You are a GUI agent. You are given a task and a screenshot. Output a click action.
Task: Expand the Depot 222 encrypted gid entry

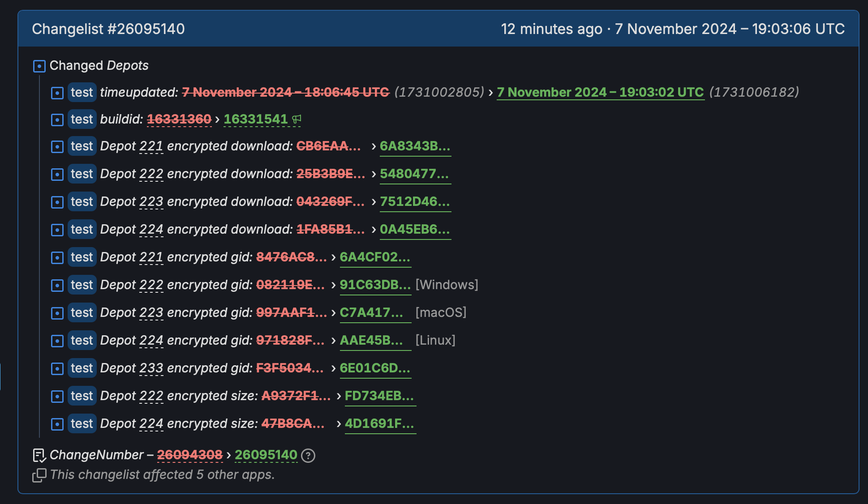tap(57, 285)
